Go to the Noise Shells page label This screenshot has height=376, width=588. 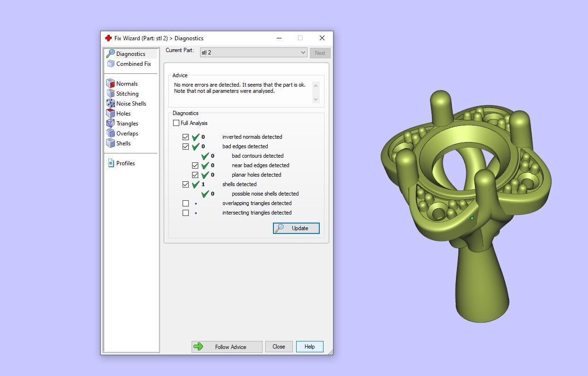click(131, 104)
